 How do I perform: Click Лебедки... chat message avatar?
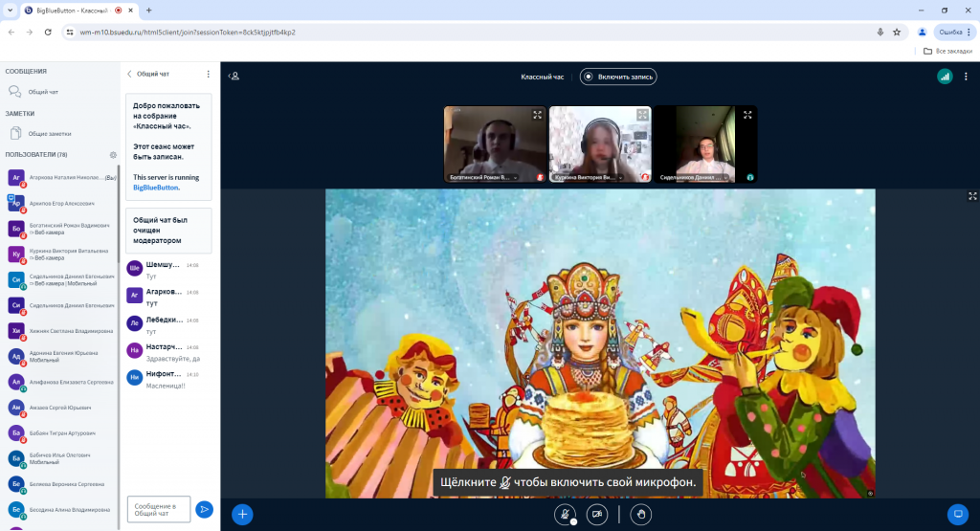pyautogui.click(x=134, y=323)
